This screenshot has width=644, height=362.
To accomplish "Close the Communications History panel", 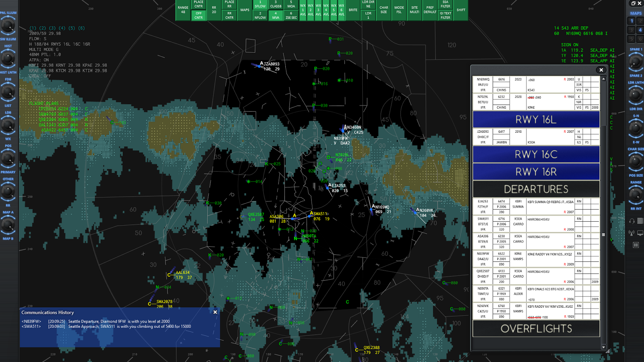I will (215, 312).
